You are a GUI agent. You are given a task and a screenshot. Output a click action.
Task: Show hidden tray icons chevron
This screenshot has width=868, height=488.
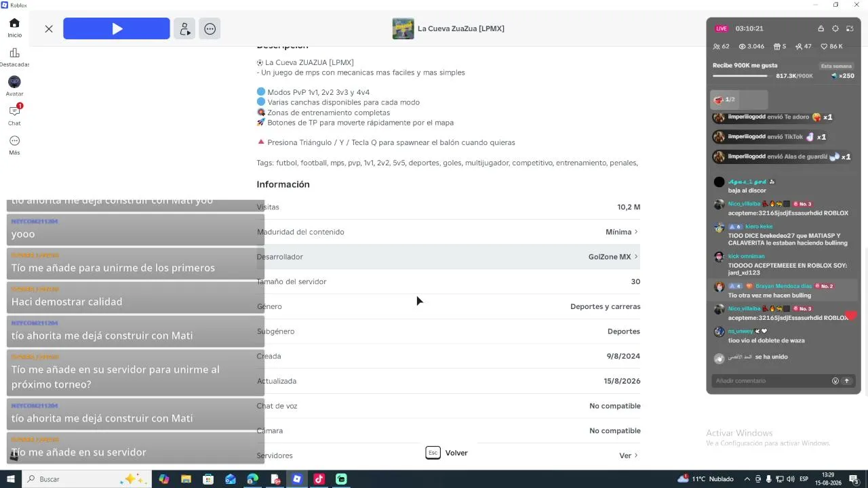(x=747, y=479)
